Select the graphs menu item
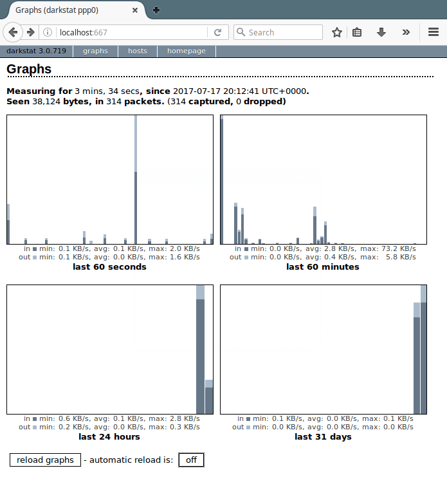The image size is (447, 504). (x=95, y=51)
